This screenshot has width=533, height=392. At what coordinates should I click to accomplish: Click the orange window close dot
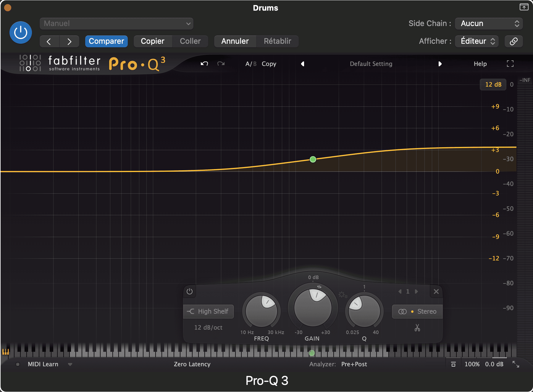pos(8,8)
